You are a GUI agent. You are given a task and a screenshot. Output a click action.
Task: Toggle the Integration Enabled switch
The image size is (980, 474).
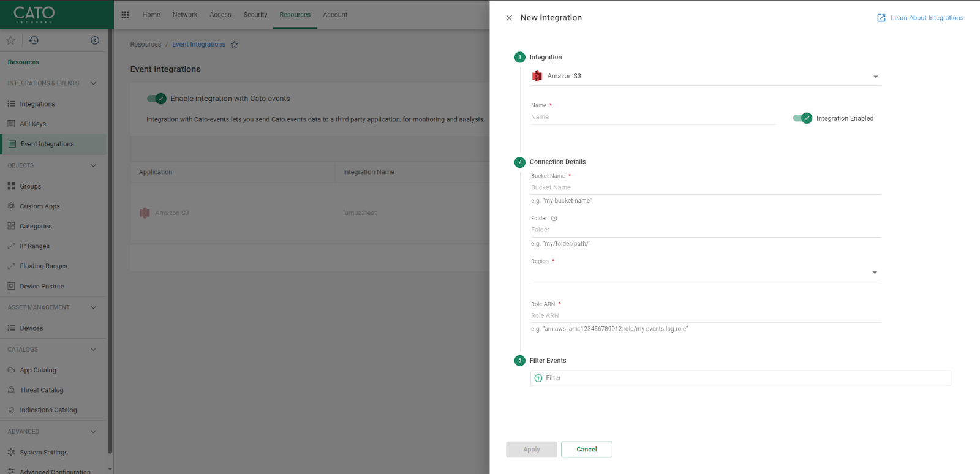tap(802, 118)
